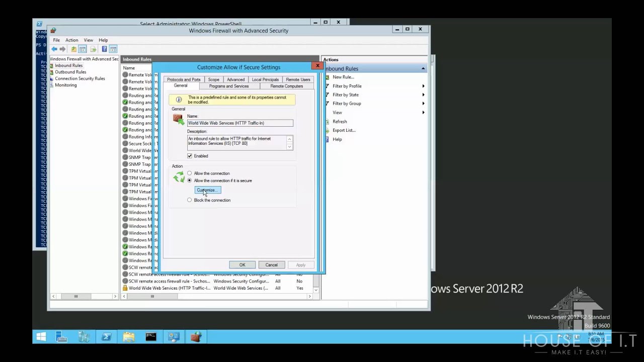Open PowerShell from the taskbar
Screen dimensions: 644x362
click(x=106, y=337)
